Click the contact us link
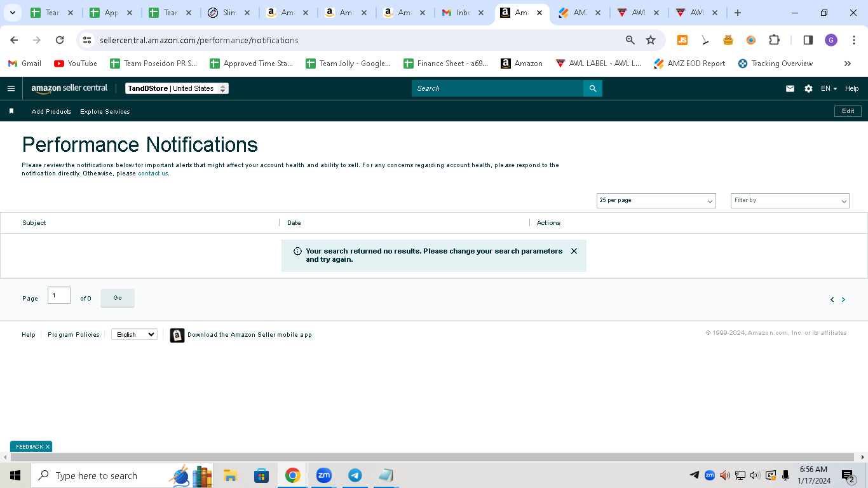Screen dimensions: 868x488 pyautogui.click(x=153, y=173)
